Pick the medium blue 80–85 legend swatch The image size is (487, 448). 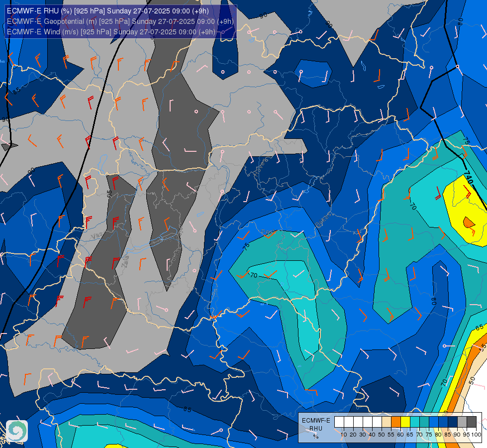coord(443,422)
